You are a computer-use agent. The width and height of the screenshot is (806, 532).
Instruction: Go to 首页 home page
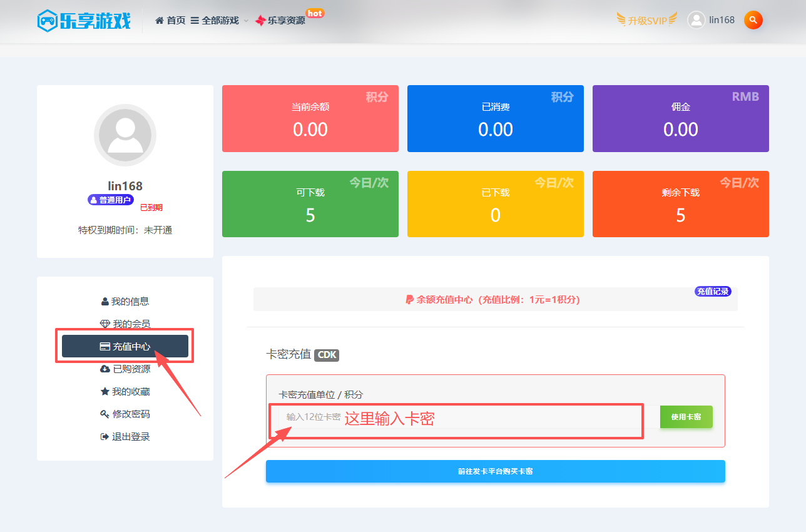170,21
